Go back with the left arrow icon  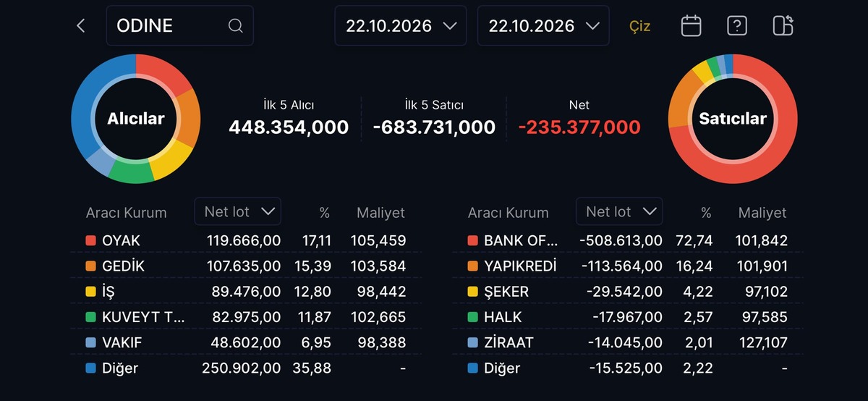coord(81,26)
